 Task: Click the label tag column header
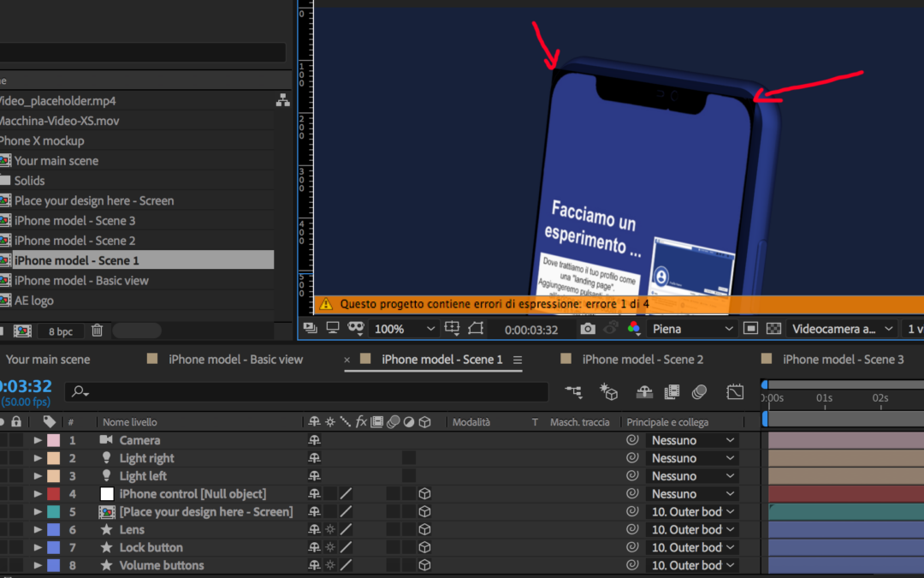pos(50,421)
